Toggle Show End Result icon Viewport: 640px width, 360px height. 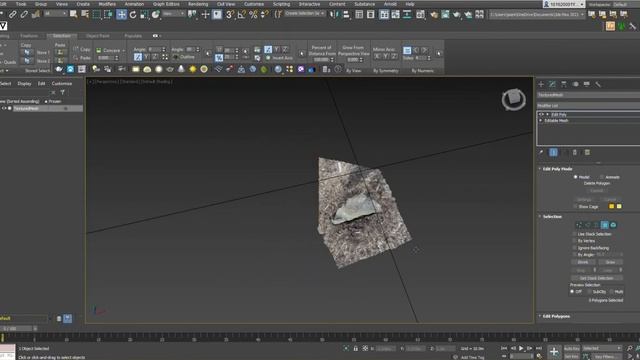click(553, 152)
